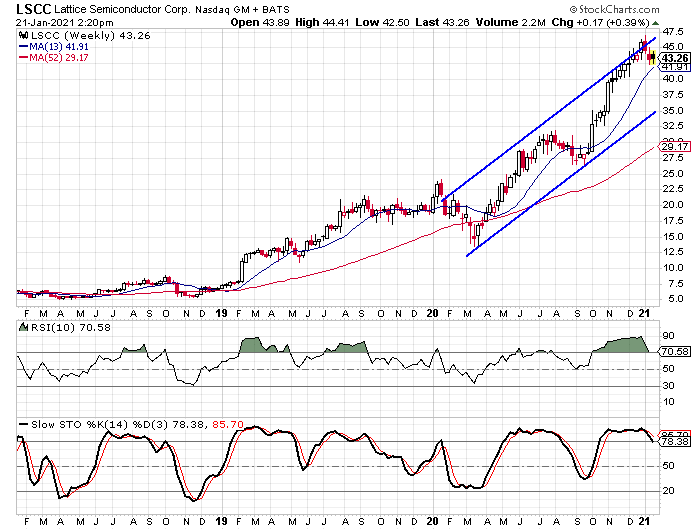
Task: Click the 19 year marker under price panel
Action: 222,313
